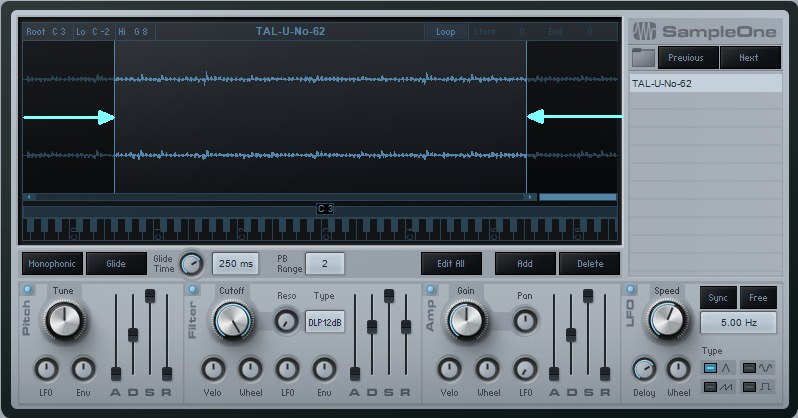Toggle the Pitch section power indicator
Screen dimensions: 798x418
pos(27,290)
